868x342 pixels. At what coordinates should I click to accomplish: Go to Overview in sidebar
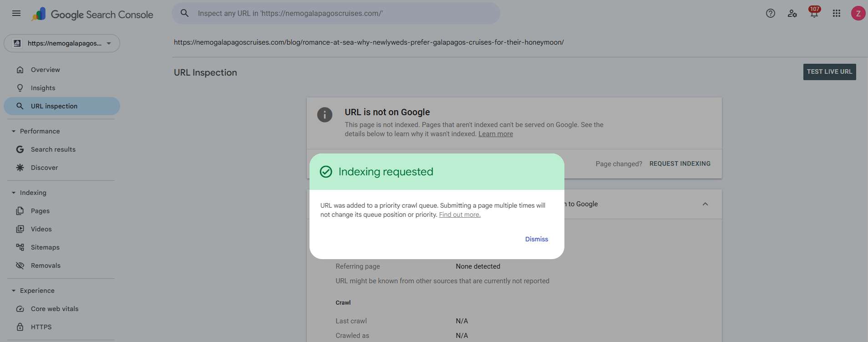tap(45, 70)
